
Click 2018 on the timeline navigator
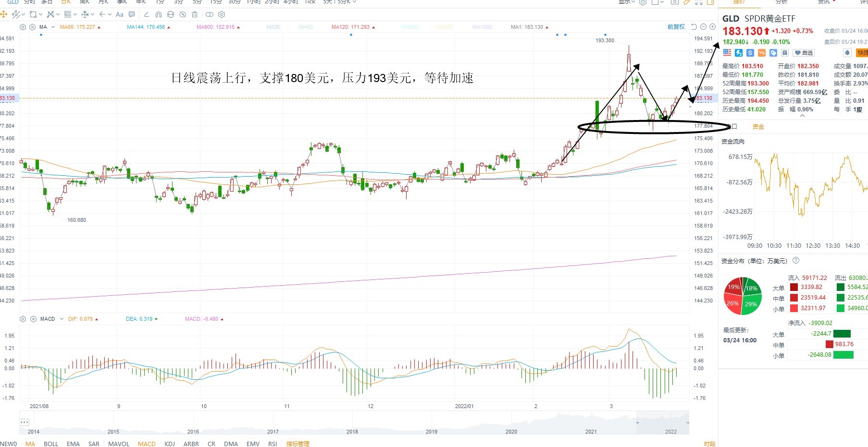click(352, 431)
